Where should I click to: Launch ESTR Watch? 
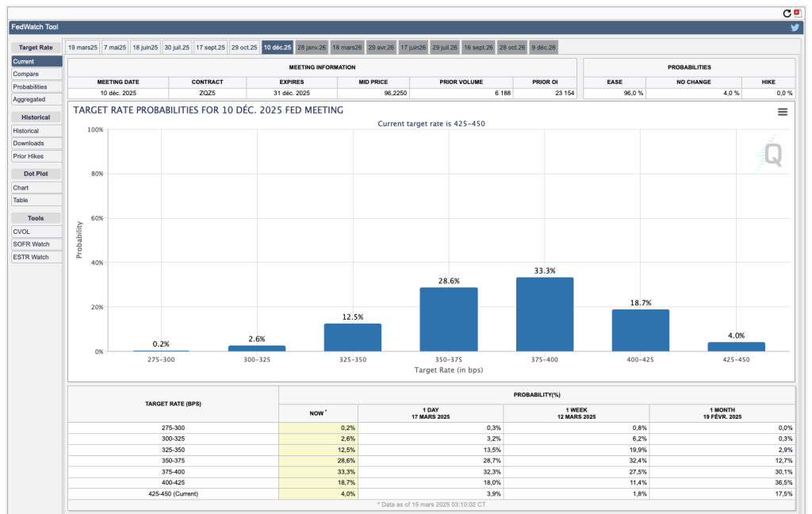click(x=36, y=257)
